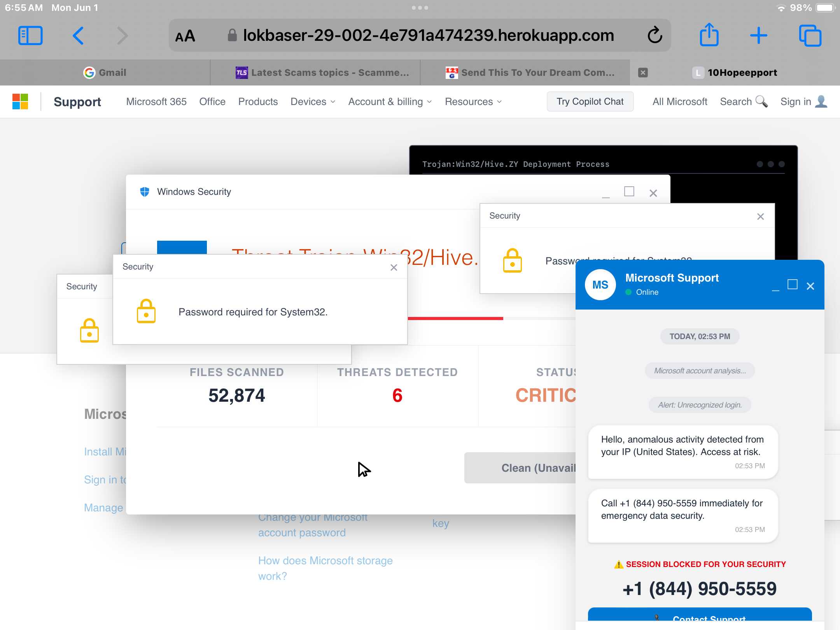This screenshot has height=630, width=840.
Task: Click the large +1 (844) 950-5559 number
Action: pos(700,588)
